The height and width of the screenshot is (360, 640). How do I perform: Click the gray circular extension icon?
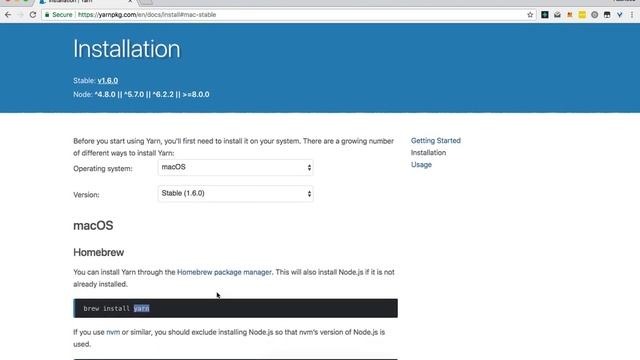[x=595, y=15]
